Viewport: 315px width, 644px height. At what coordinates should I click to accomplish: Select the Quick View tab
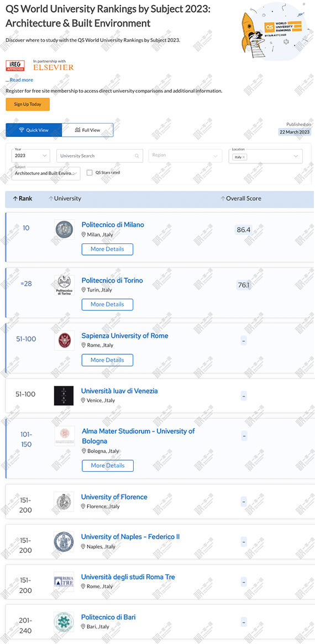coord(34,130)
